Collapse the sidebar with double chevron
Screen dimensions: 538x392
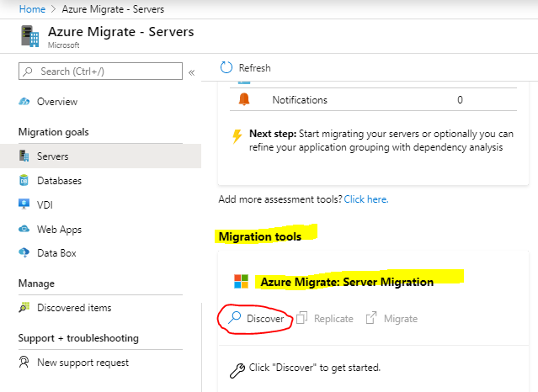pos(191,72)
